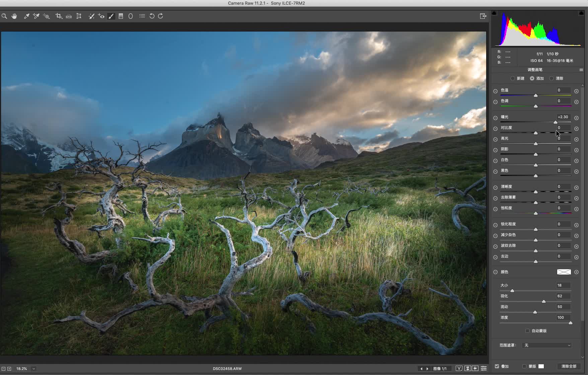This screenshot has height=375, width=588.
Task: Enable the 蒙版 mask checkbox
Action: (524, 366)
